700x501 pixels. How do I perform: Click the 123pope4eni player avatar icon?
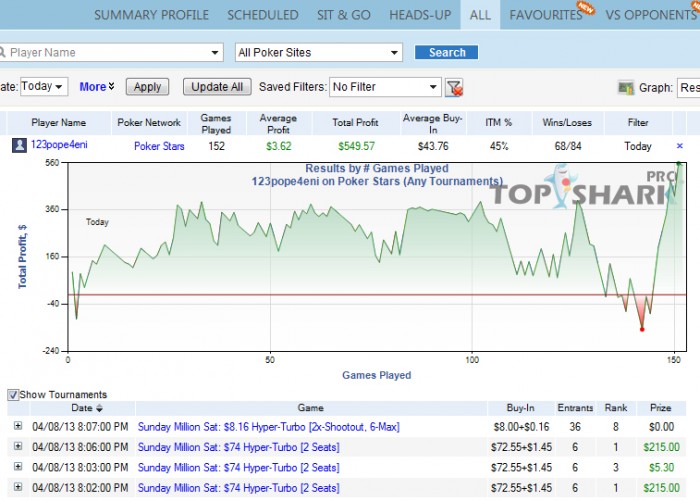coord(19,146)
